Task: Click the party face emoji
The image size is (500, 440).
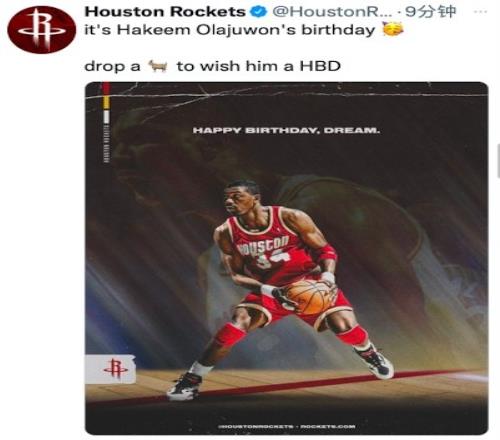Action: click(x=393, y=29)
